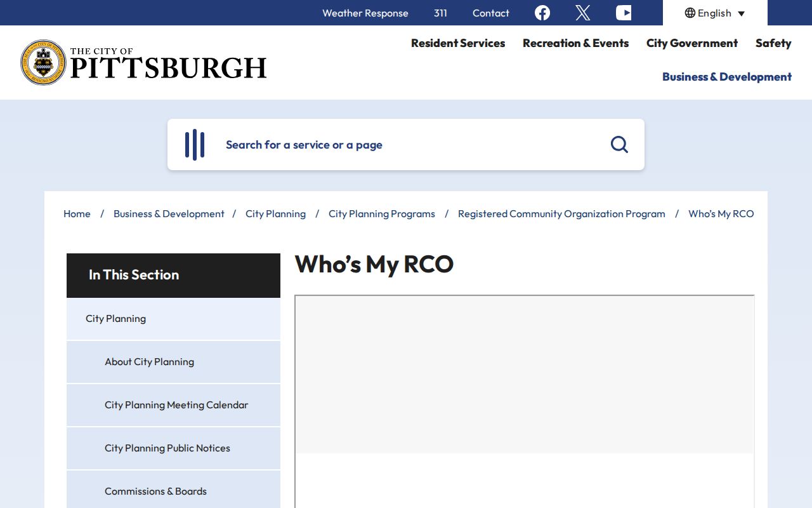This screenshot has height=508, width=812.
Task: Click the City of Pittsburgh seal logo
Action: (43, 62)
